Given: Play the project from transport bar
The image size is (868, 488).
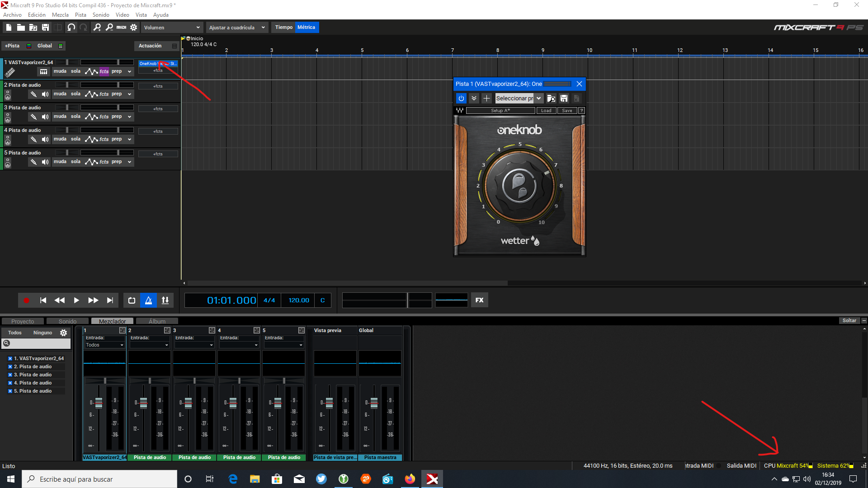Looking at the screenshot, I should click(76, 300).
